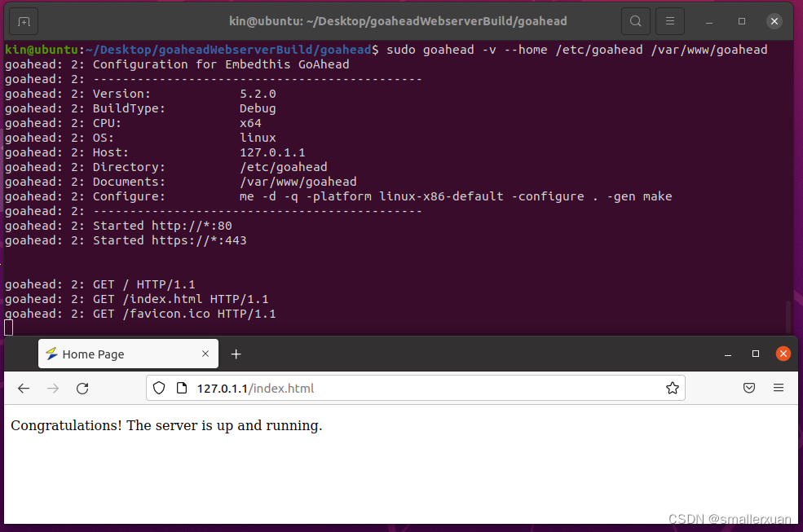Click the OS value linux

pos(258,138)
